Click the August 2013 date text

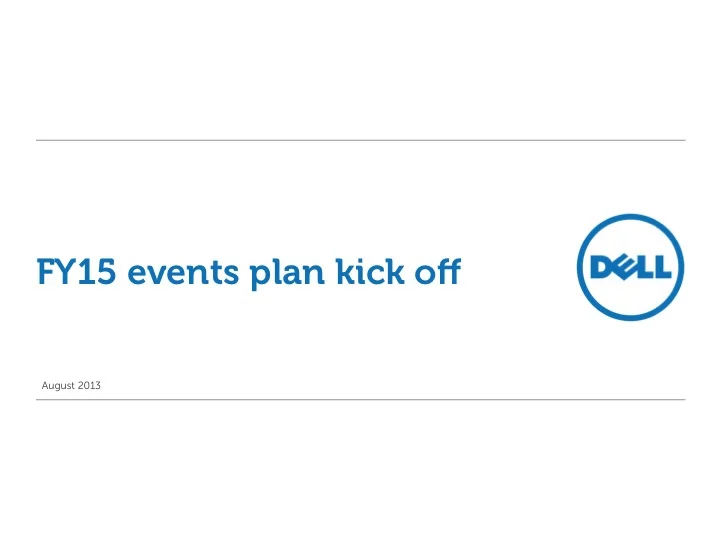(71, 385)
